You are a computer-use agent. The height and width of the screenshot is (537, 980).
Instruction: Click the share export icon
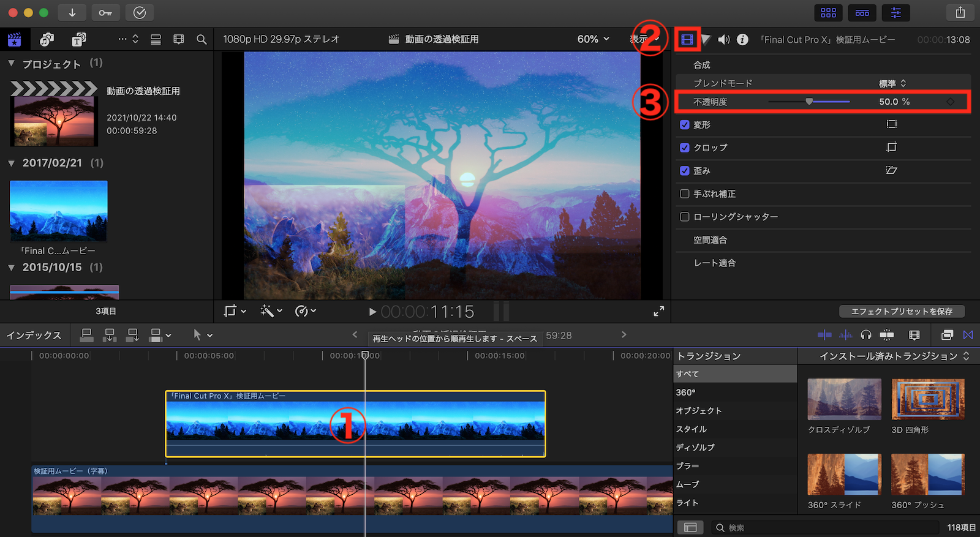pyautogui.click(x=960, y=13)
